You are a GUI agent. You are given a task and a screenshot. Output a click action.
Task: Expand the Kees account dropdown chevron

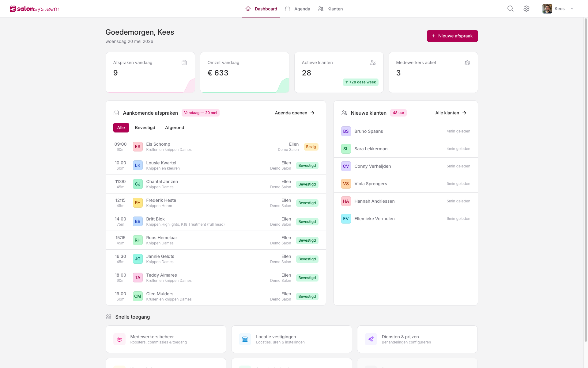(572, 9)
